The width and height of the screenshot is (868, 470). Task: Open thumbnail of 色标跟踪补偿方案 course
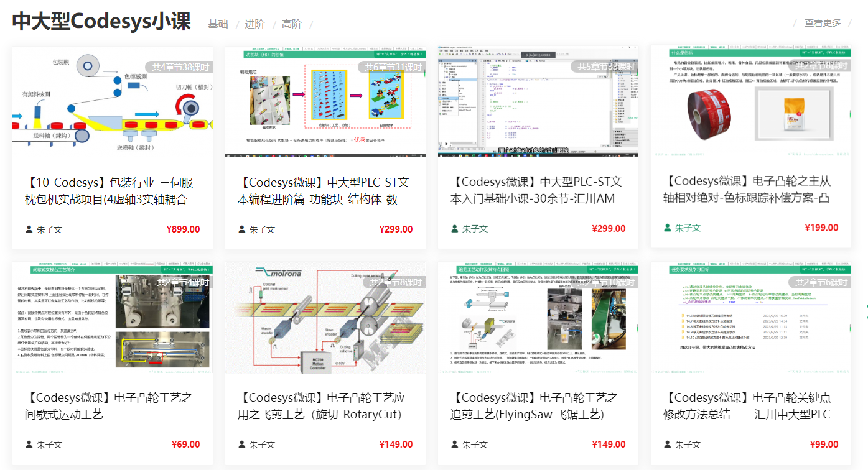[x=751, y=99]
